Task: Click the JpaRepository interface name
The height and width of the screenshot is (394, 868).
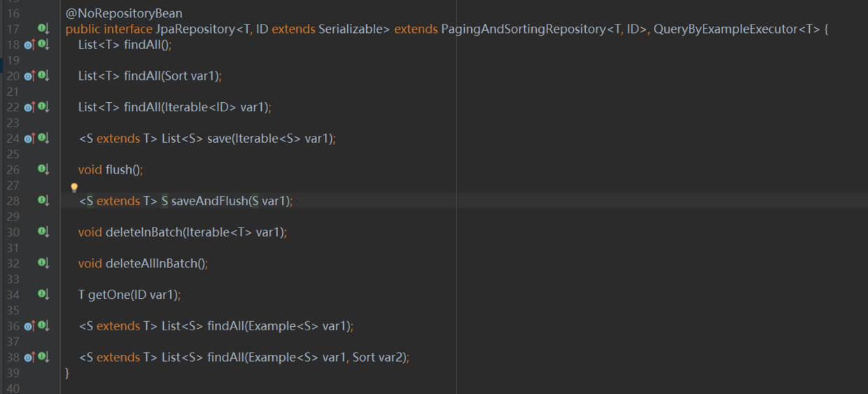Action: coord(195,29)
